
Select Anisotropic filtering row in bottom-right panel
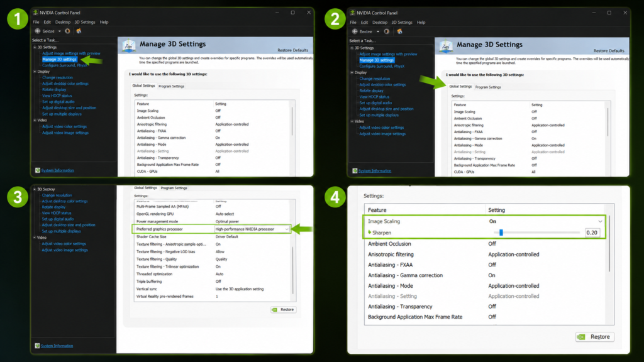click(486, 255)
